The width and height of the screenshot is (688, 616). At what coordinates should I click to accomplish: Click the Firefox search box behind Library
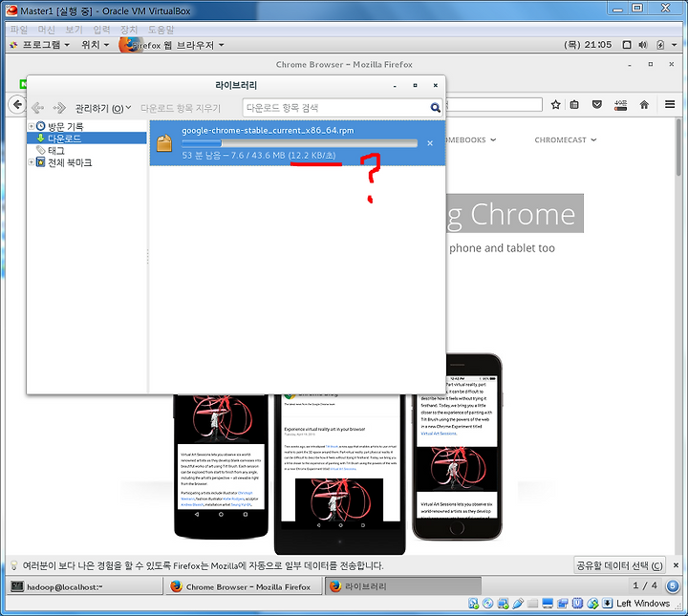coord(495,104)
